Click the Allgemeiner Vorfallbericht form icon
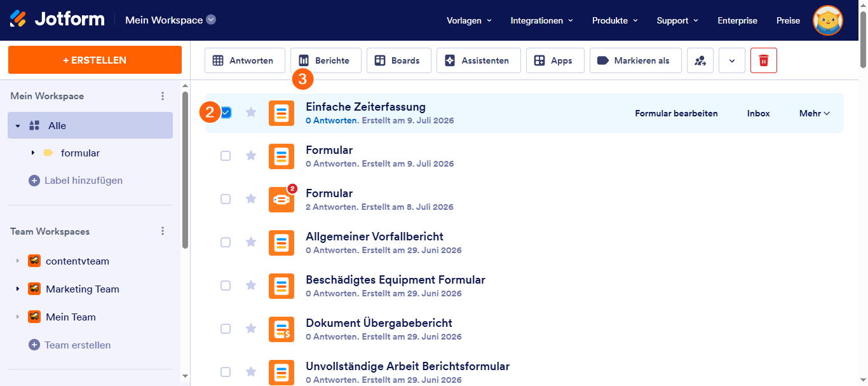This screenshot has height=386, width=868. [281, 243]
